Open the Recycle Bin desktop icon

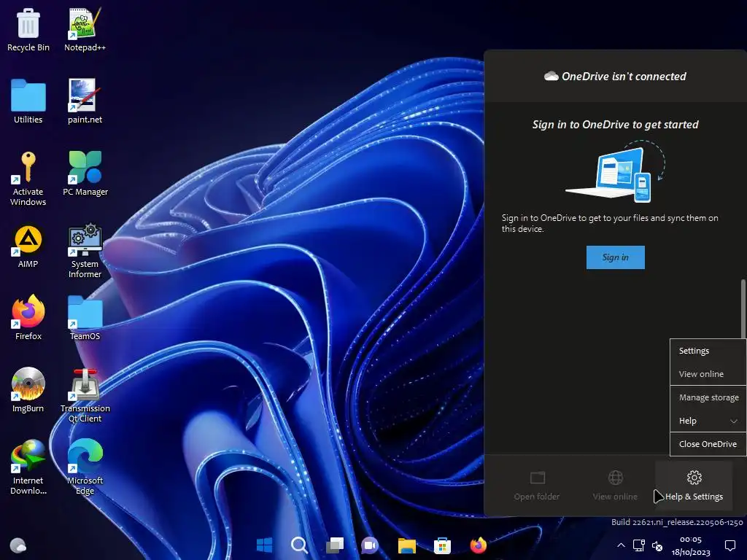click(28, 30)
